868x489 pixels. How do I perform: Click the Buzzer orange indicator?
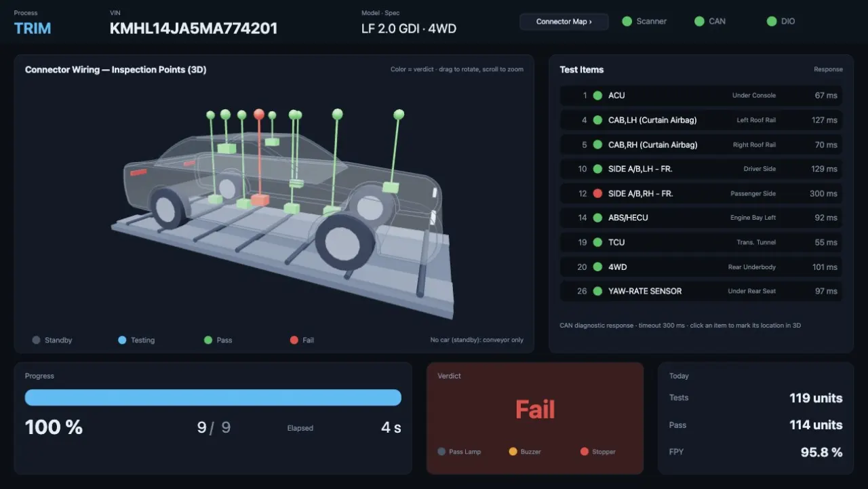tap(513, 452)
